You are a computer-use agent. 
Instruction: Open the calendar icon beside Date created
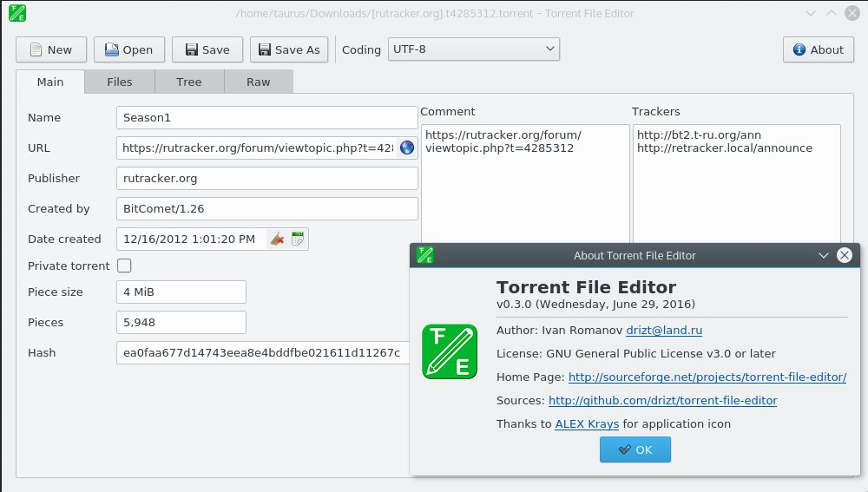coord(298,239)
